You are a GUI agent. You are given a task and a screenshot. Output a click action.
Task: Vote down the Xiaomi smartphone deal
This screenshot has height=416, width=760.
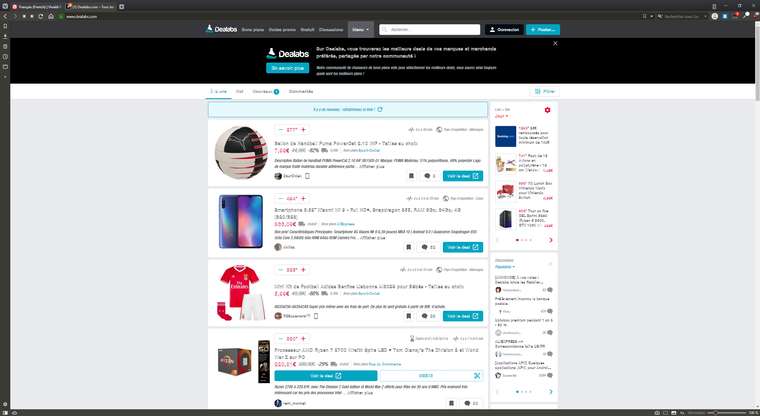point(281,198)
